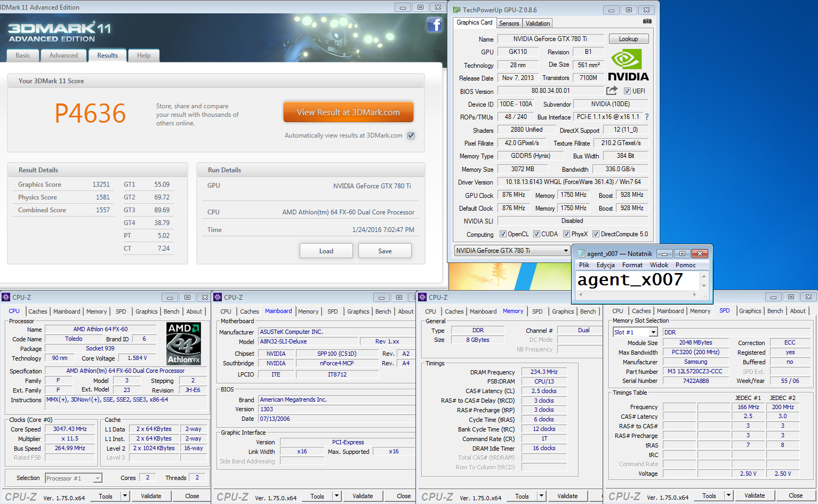Screen dimensions: 818x504
Task: Click the AMD Athlon FX logo
Action: tap(183, 343)
